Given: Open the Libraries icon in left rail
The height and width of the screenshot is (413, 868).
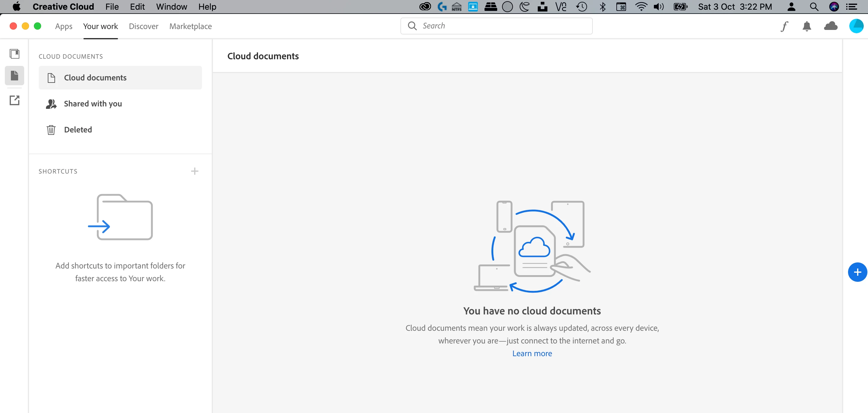Looking at the screenshot, I should [15, 54].
